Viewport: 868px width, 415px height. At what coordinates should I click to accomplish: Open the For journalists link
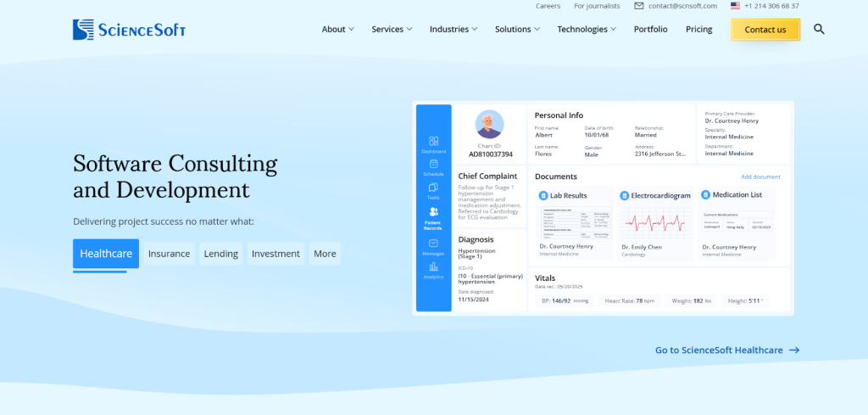(597, 6)
